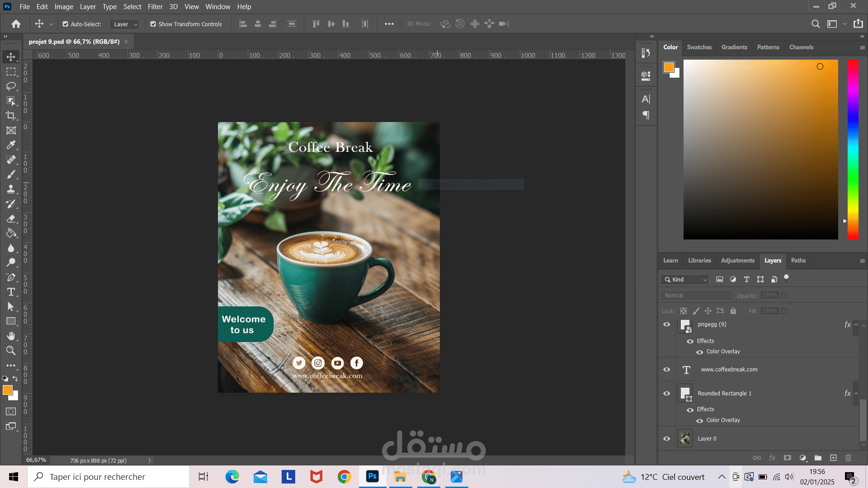The image size is (868, 488).
Task: Select the Hand tool
Action: point(11,336)
